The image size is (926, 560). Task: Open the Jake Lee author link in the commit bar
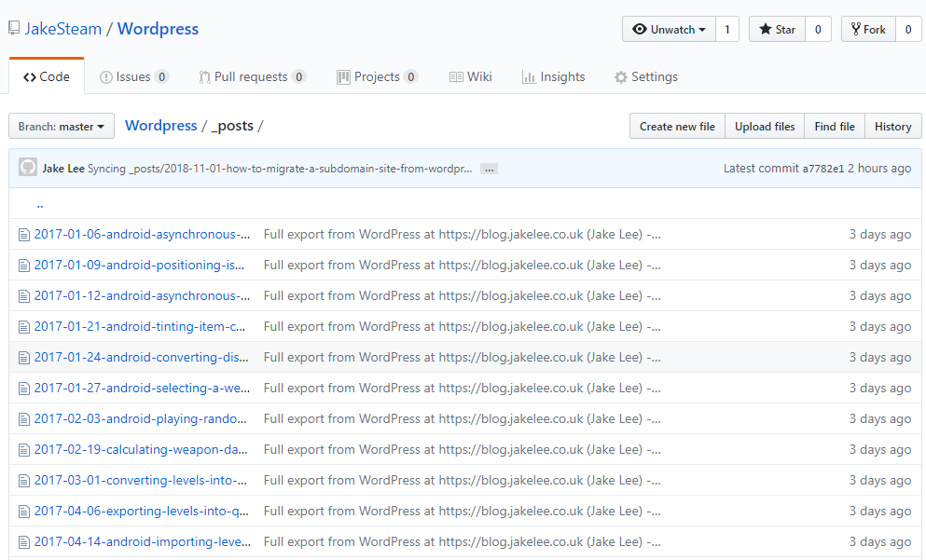click(63, 169)
